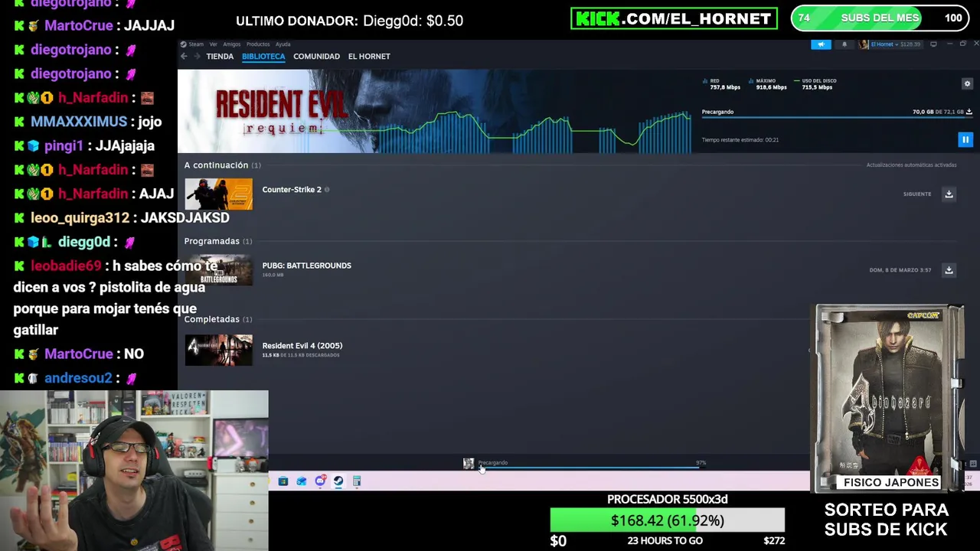Click Actualizaciones automáticas activadas link
The width and height of the screenshot is (980, 551).
911,165
